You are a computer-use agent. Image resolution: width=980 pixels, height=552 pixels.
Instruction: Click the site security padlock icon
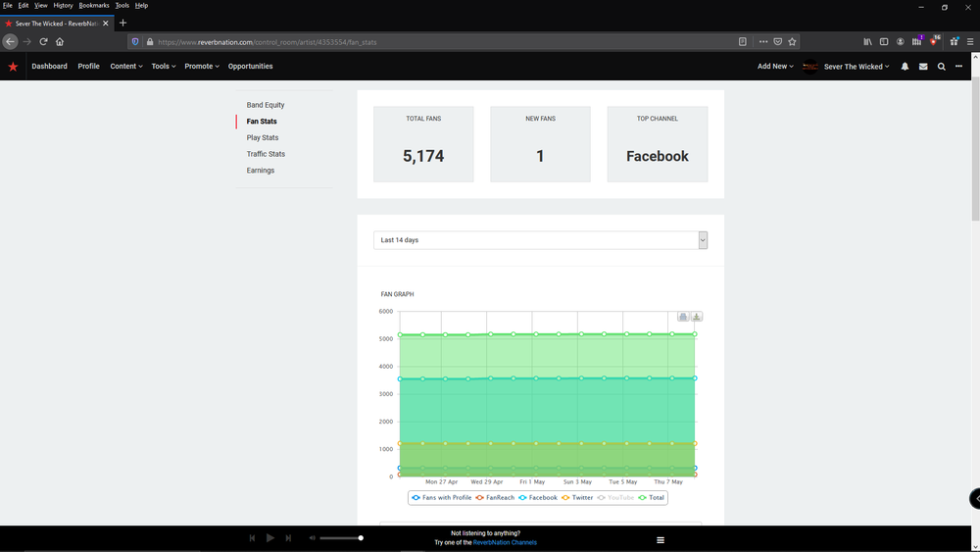coord(150,42)
